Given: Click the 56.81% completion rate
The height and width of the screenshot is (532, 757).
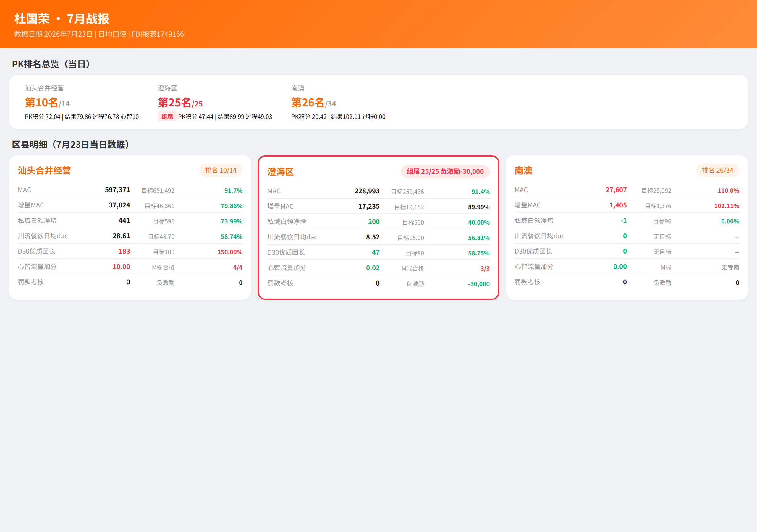Looking at the screenshot, I should click(x=479, y=238).
